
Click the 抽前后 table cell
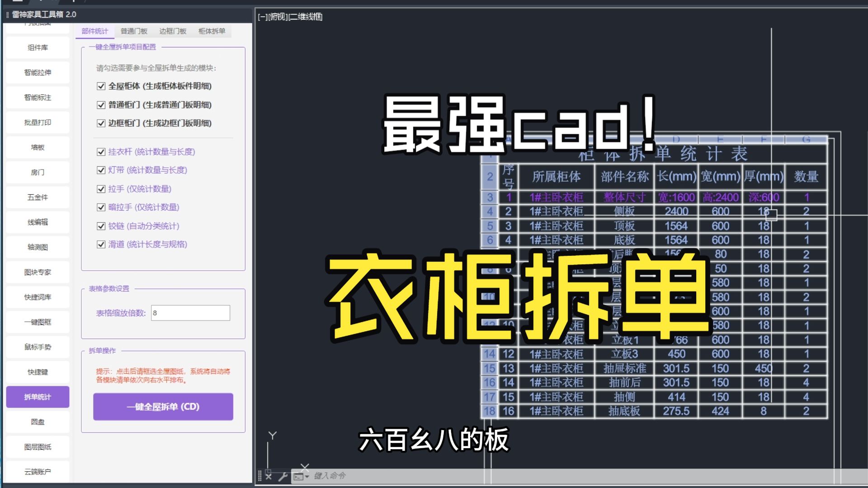(x=624, y=382)
